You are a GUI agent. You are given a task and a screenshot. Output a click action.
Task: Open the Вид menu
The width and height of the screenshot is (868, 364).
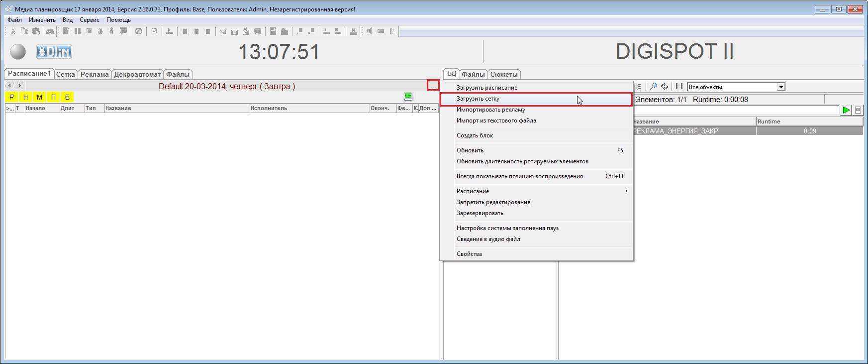coord(68,20)
